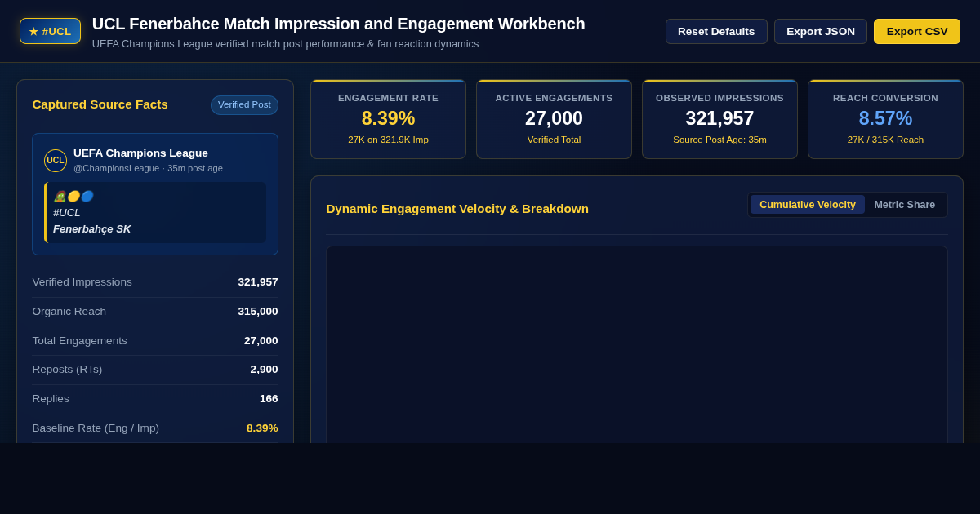The image size is (980, 514).
Task: Click the Fenerbahçe SK post text
Action: tap(92, 228)
